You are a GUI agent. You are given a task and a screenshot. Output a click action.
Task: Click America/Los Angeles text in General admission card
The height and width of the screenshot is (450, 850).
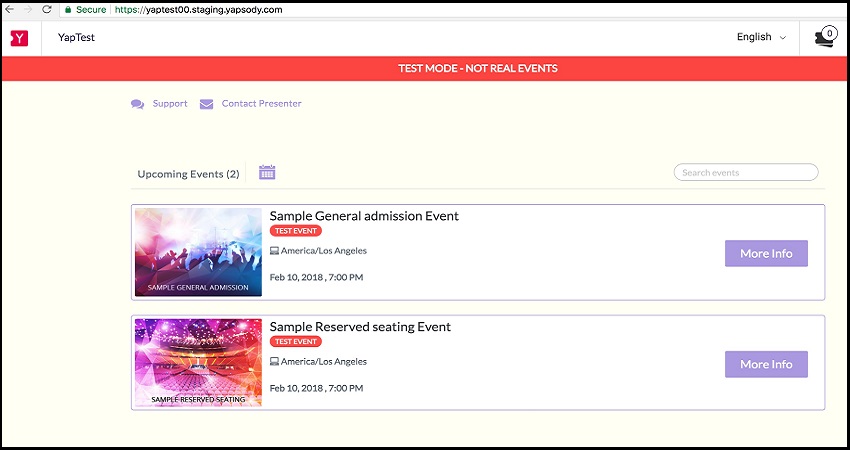(324, 250)
